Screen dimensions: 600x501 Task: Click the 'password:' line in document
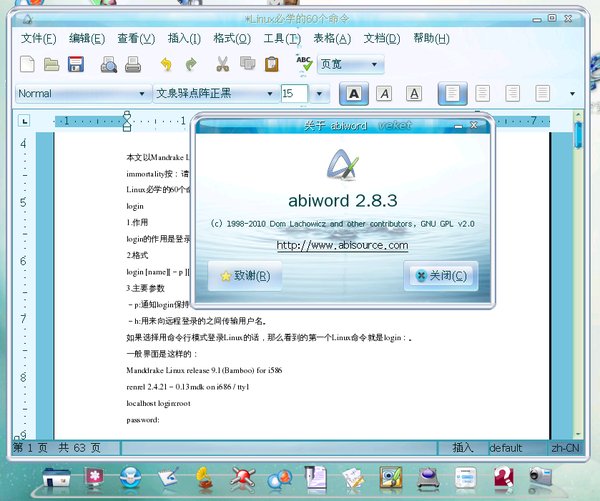(143, 420)
